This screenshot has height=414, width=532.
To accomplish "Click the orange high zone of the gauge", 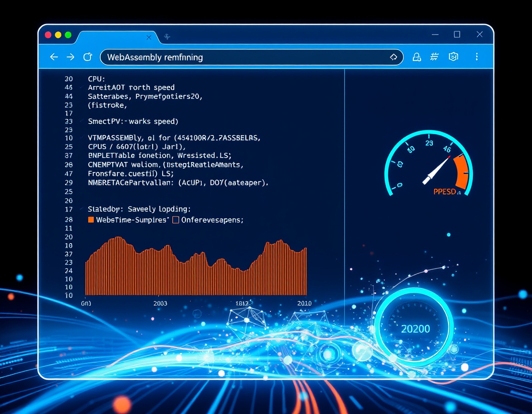I will 462,172.
